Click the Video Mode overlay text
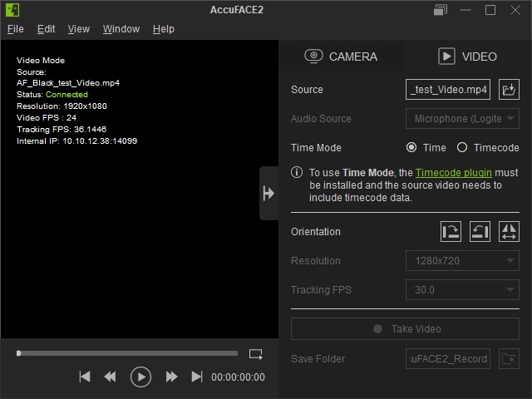 [x=41, y=61]
